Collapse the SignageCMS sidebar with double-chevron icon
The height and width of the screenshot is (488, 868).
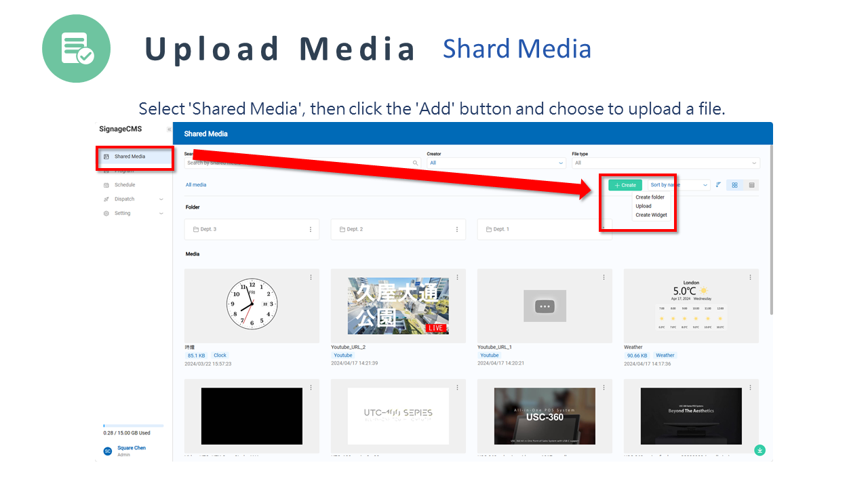tap(169, 129)
